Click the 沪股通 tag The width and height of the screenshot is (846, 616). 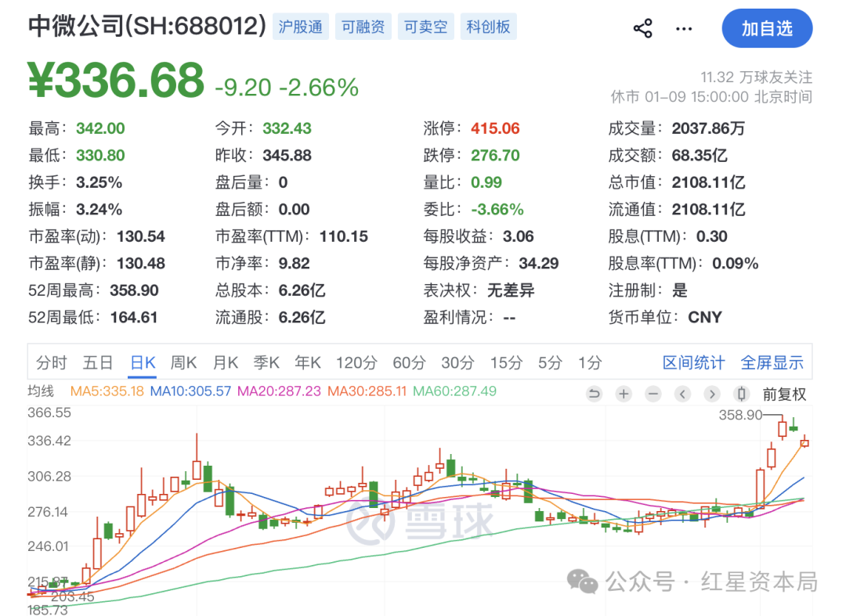pos(301,27)
